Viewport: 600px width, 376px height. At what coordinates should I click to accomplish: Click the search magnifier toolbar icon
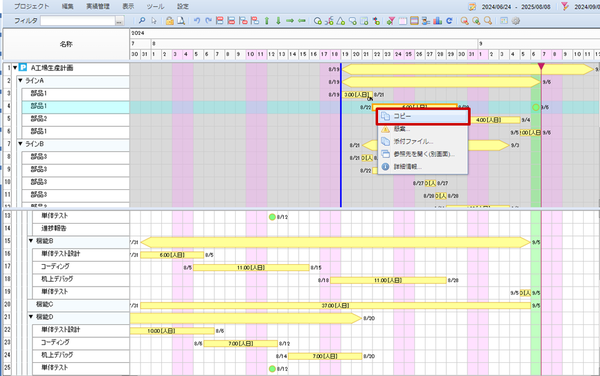pos(142,21)
